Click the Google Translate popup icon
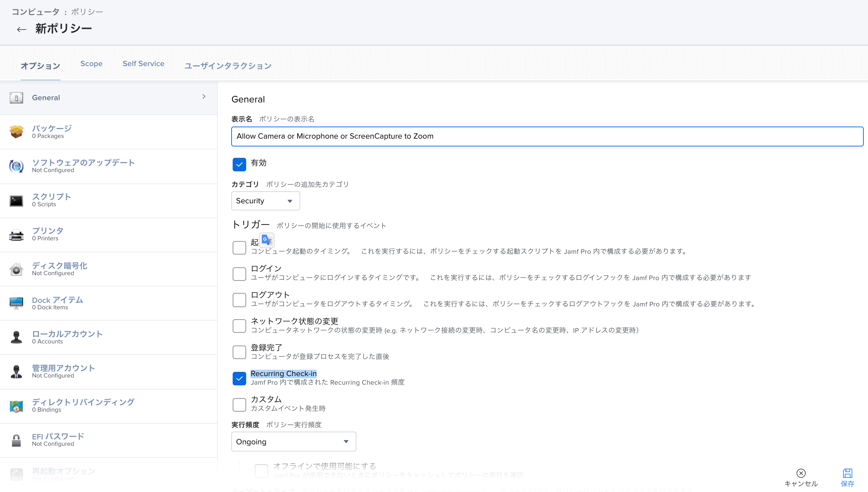Viewport: 868px width, 492px height. pyautogui.click(x=267, y=240)
